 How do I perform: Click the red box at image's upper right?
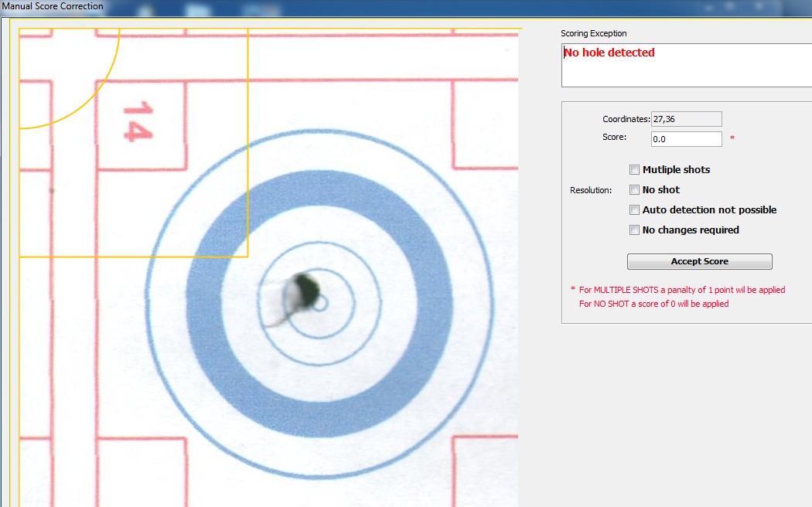(485, 124)
